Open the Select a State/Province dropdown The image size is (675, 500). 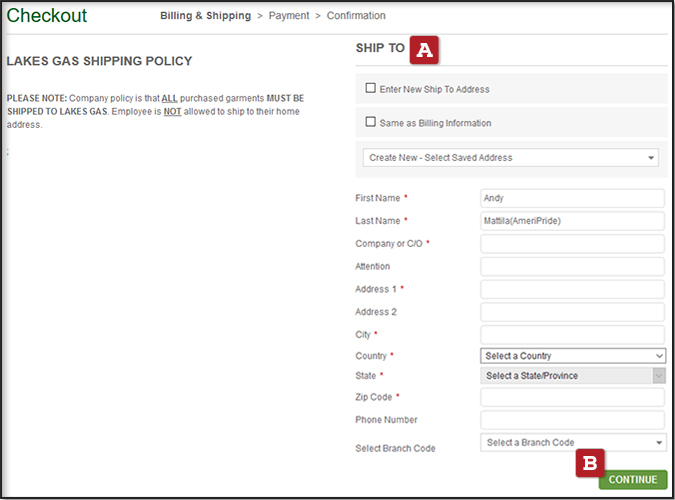tap(573, 376)
